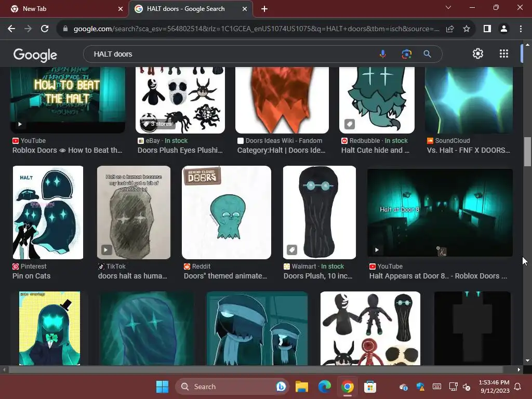Go back to the previous page
This screenshot has width=532, height=399.
11,29
